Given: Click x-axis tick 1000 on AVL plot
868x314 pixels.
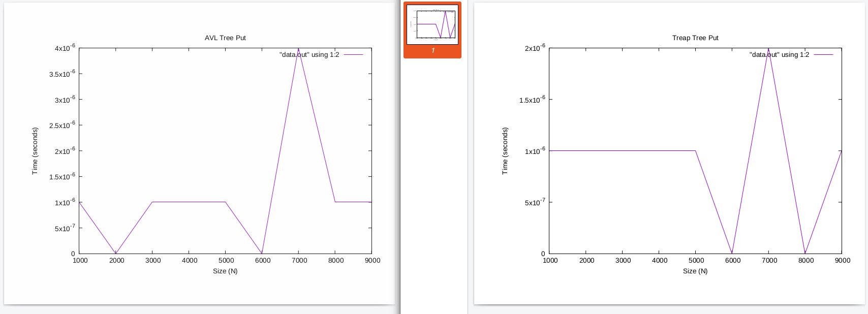Looking at the screenshot, I should tap(80, 261).
